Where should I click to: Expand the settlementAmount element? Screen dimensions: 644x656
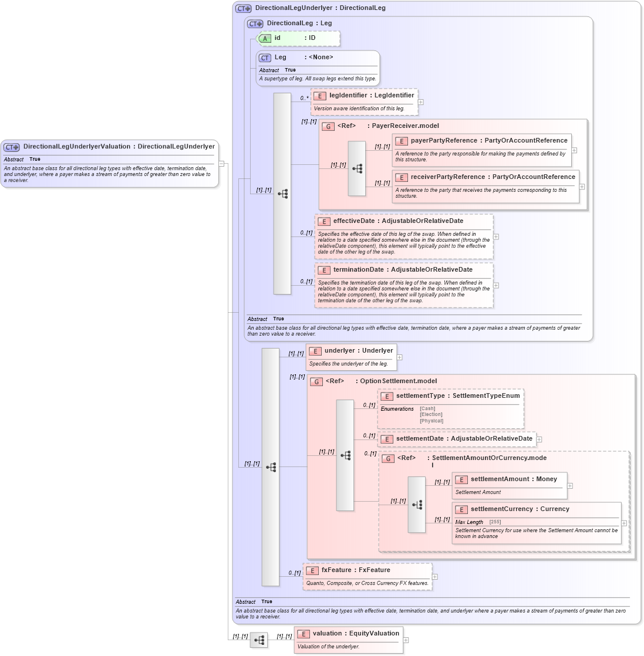click(x=570, y=486)
